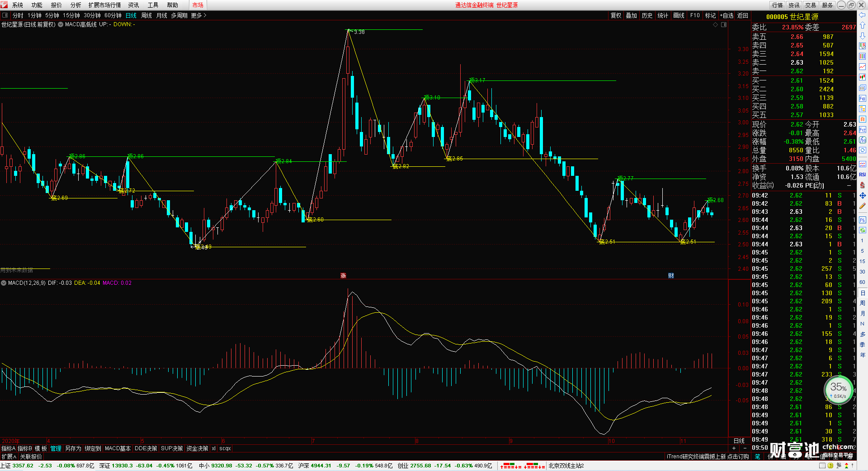Open the 历史 history options
Image resolution: width=868 pixels, height=471 pixels.
pyautogui.click(x=647, y=15)
